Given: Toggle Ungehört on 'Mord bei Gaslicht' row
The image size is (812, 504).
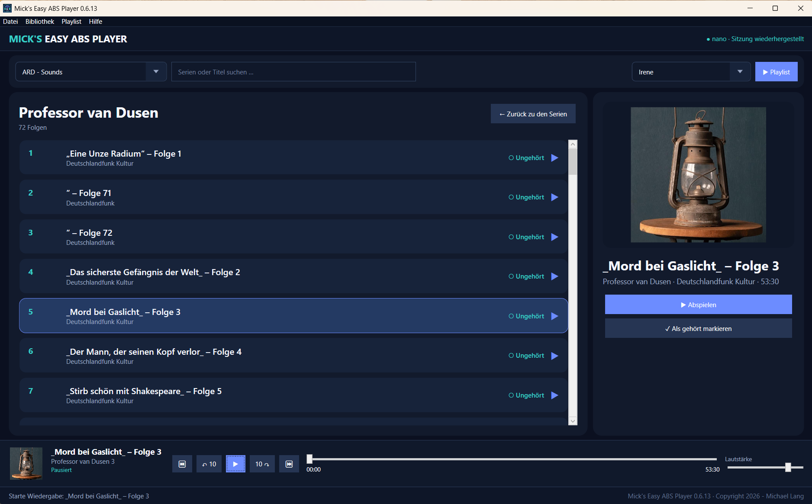Looking at the screenshot, I should tap(526, 316).
